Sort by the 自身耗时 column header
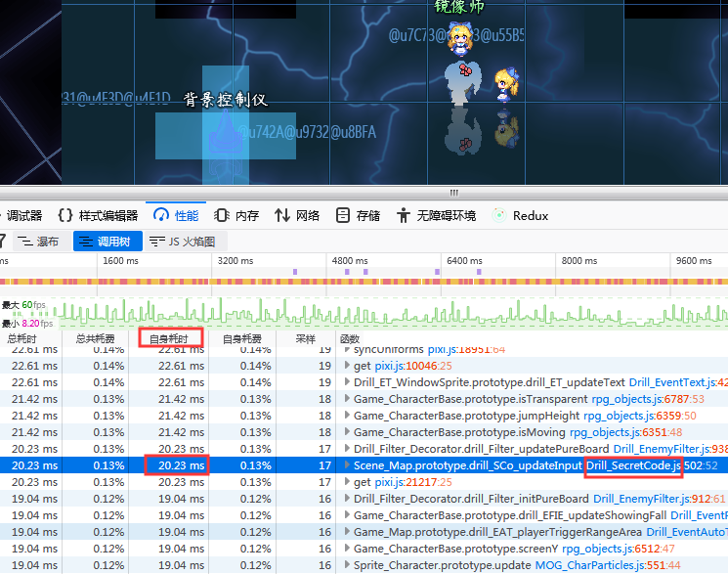728x574 pixels. click(x=169, y=338)
